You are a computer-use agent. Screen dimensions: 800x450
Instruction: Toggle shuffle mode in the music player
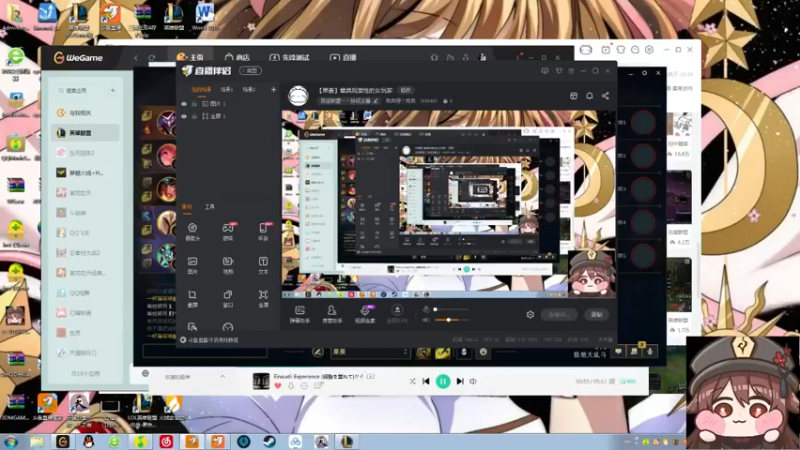(412, 381)
